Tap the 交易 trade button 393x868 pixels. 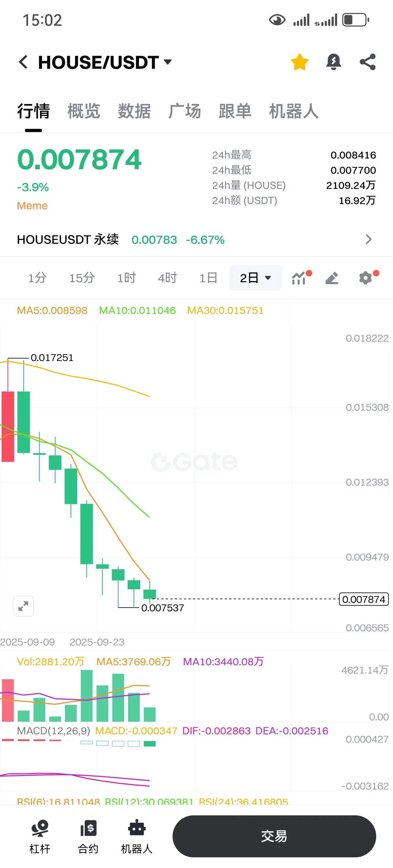(x=274, y=836)
